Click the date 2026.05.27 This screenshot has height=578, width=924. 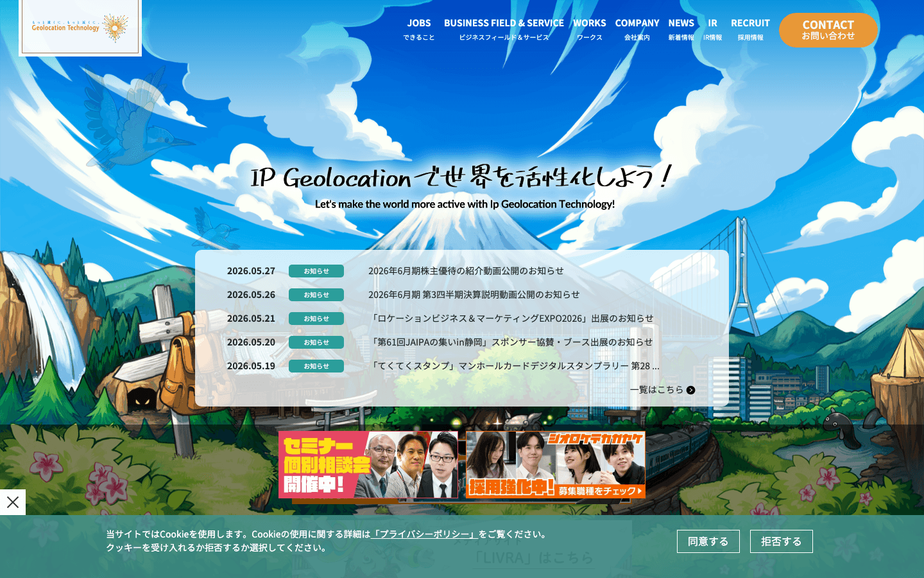251,271
